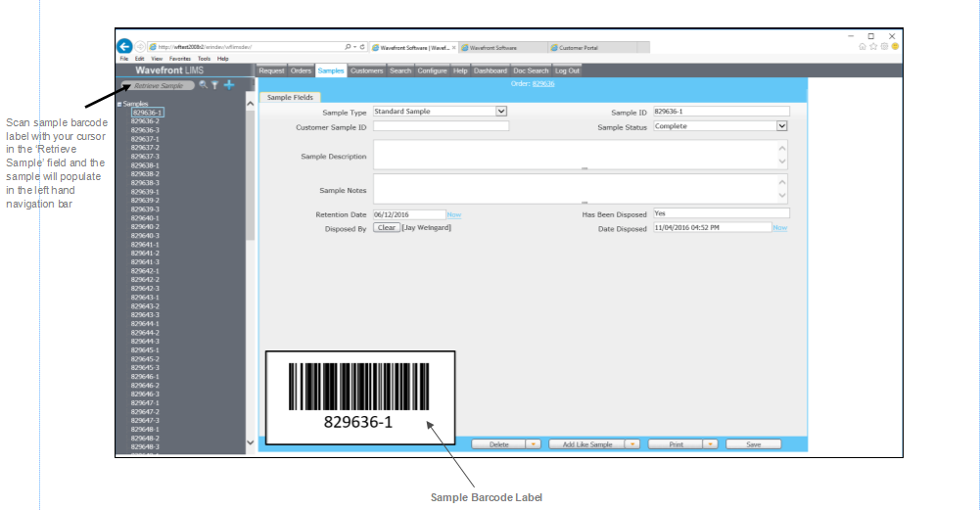Click the Now link beside Retention Date
The height and width of the screenshot is (510, 980).
coord(454,215)
